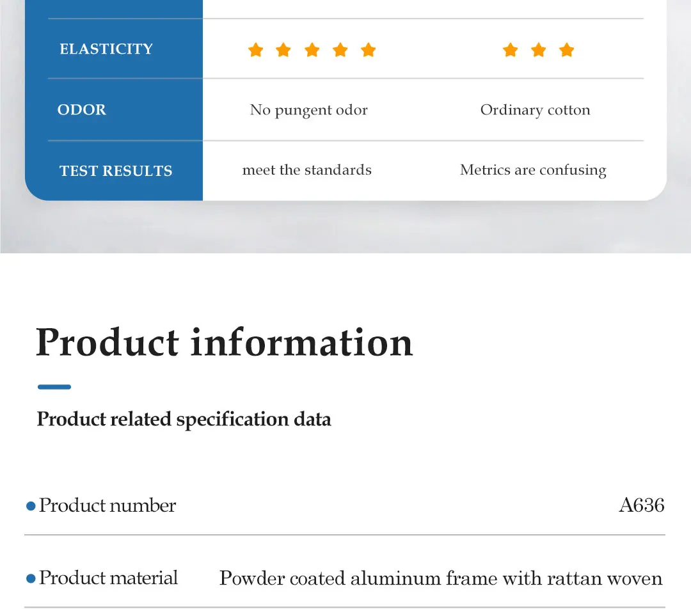
Task: Click the 'Ordinary cotton' text
Action: [x=535, y=110]
